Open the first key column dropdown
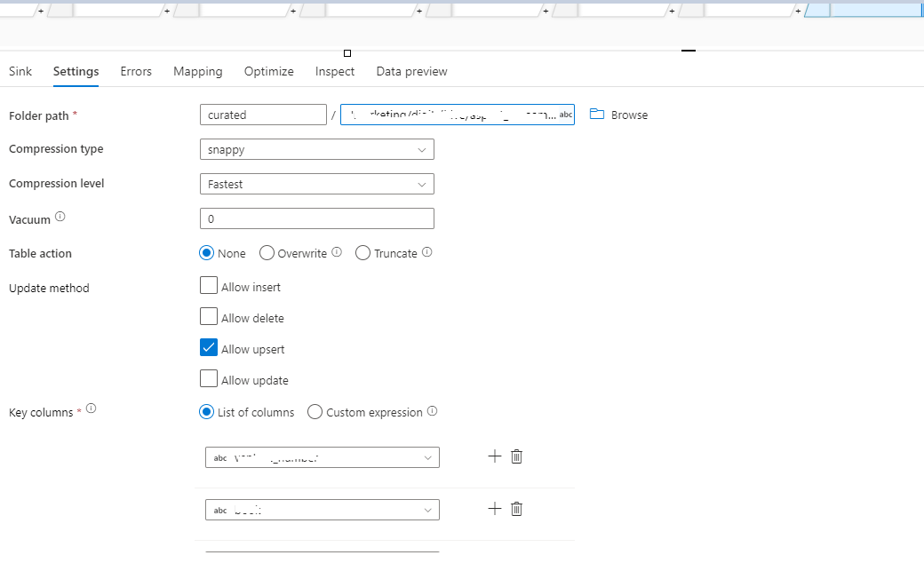 click(x=323, y=457)
